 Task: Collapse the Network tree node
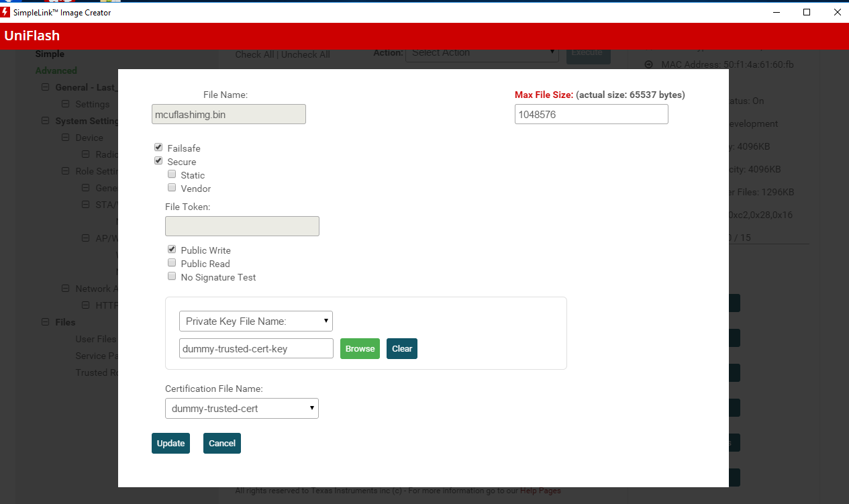[65, 289]
